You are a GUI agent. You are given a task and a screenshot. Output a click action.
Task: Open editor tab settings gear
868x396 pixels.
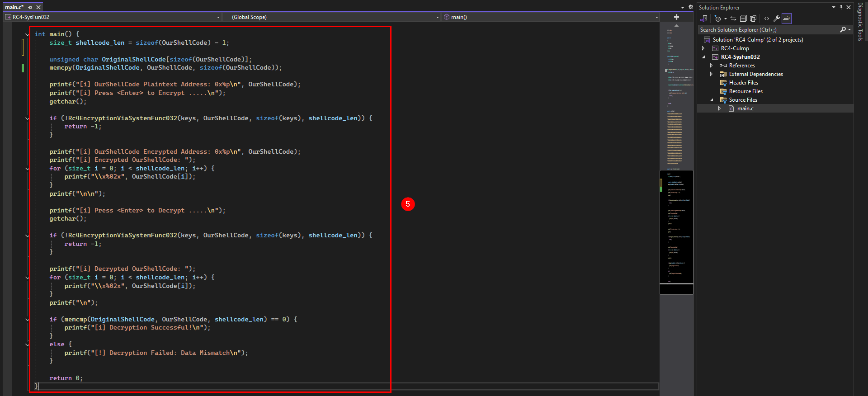(x=691, y=7)
